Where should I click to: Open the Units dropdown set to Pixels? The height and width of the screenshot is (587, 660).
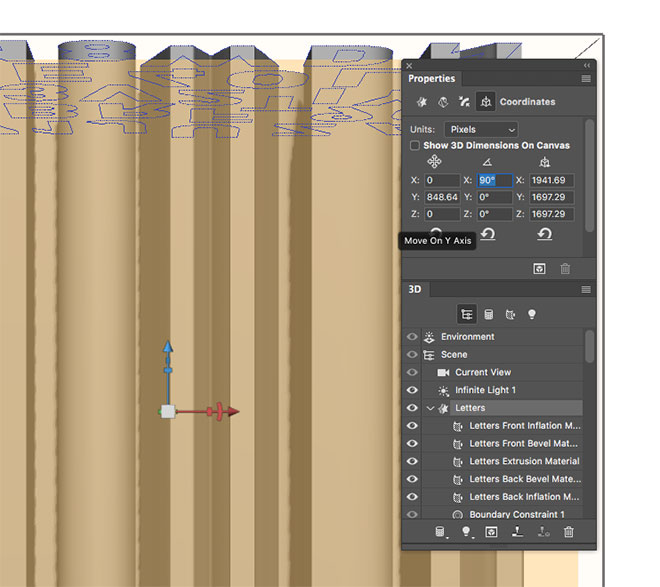(x=481, y=129)
